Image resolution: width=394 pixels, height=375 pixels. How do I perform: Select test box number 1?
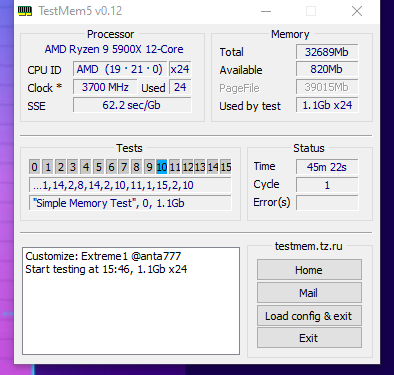pos(48,167)
